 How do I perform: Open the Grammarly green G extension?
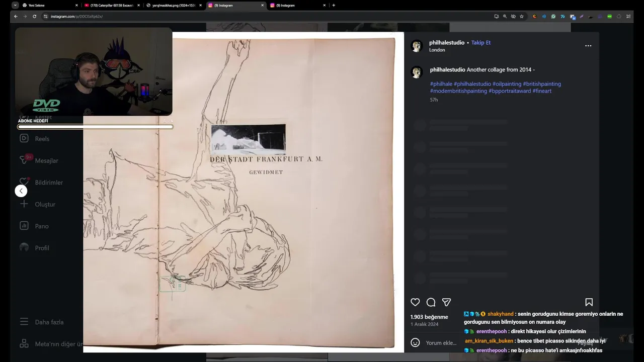click(553, 16)
